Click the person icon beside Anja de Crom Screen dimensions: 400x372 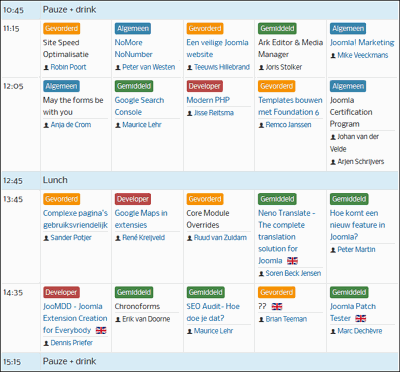coord(46,125)
